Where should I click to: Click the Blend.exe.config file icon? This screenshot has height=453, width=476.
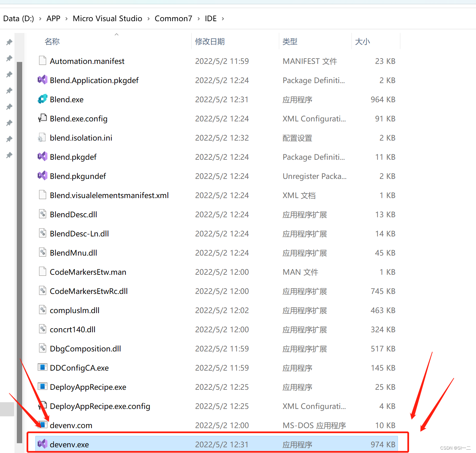42,118
